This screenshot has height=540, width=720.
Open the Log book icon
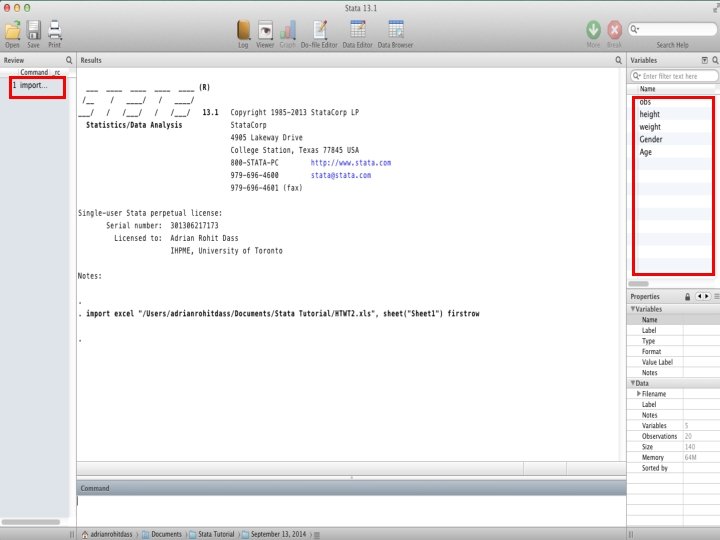pos(243,31)
